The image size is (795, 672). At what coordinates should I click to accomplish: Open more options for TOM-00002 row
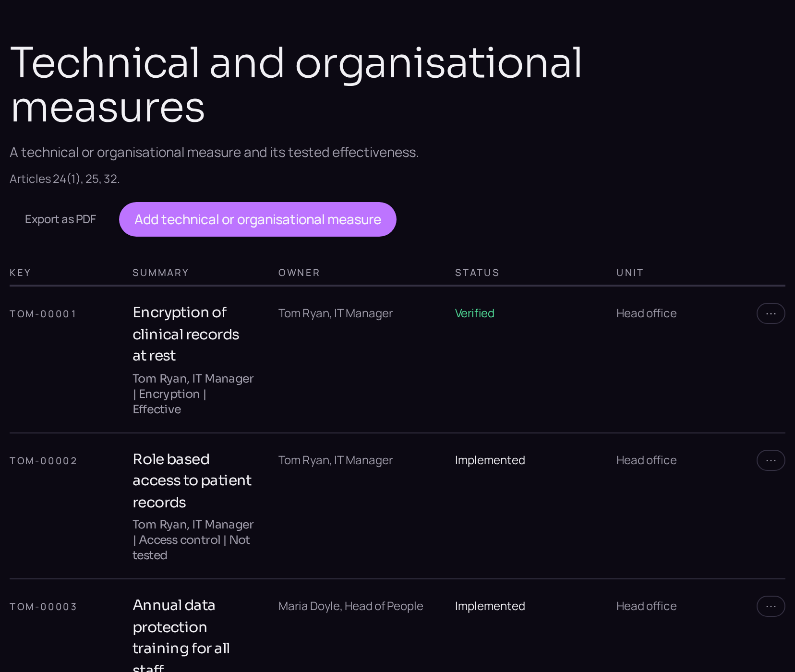tap(771, 460)
